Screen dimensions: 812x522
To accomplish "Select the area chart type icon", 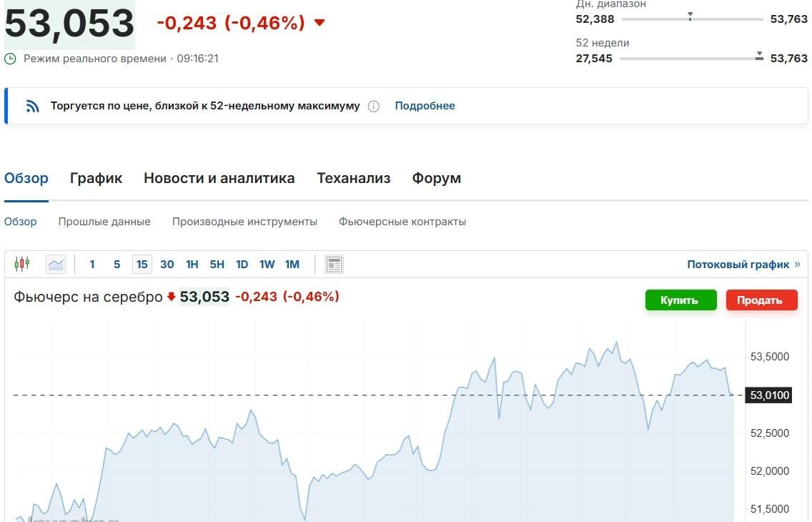I will tap(56, 264).
